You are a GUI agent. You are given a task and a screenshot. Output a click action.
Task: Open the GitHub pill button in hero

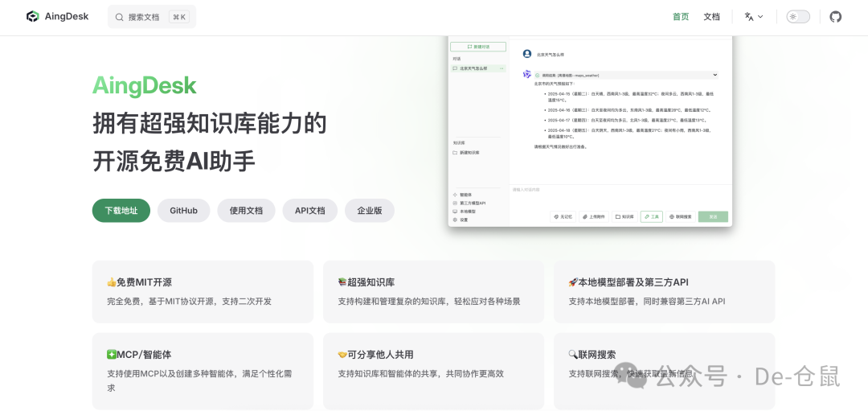[184, 211]
